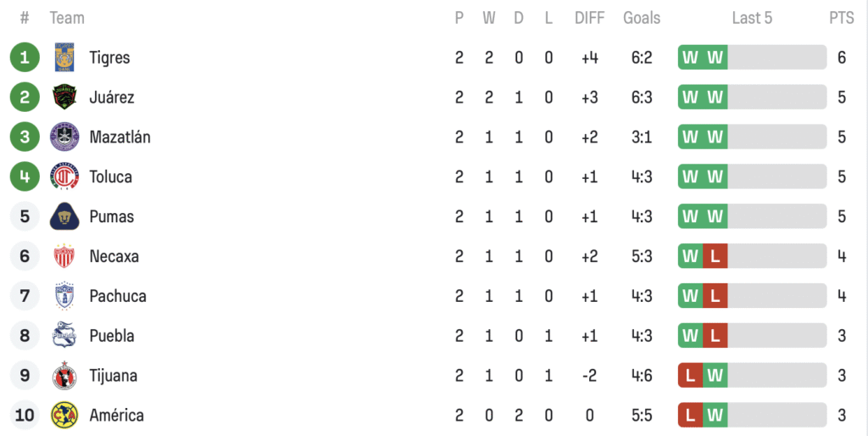The image size is (868, 436).
Task: Click Tijuana's red L form badge
Action: [690, 375]
